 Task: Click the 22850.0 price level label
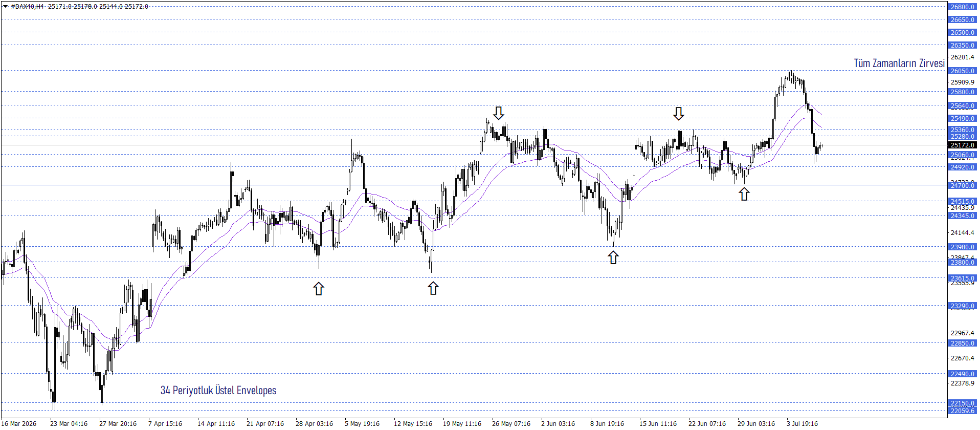coord(962,343)
